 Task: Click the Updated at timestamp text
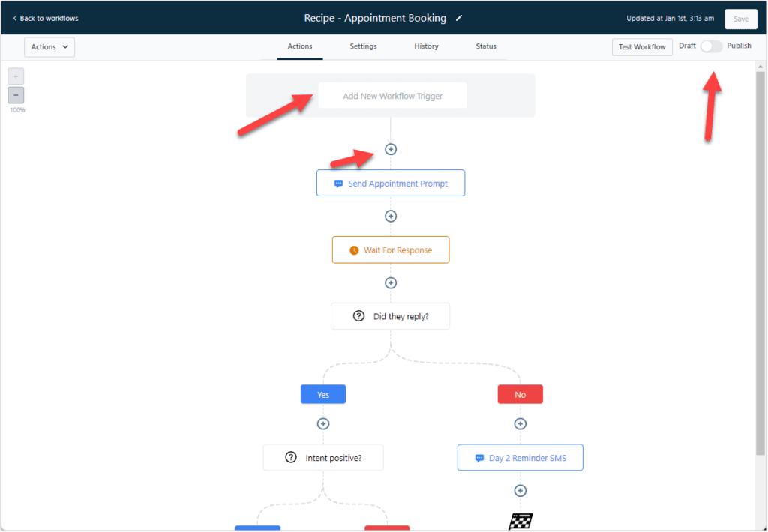pos(670,19)
